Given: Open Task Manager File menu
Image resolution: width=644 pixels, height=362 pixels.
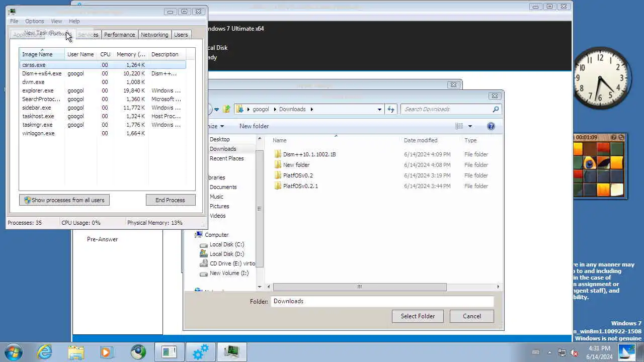Looking at the screenshot, I should coord(14,21).
